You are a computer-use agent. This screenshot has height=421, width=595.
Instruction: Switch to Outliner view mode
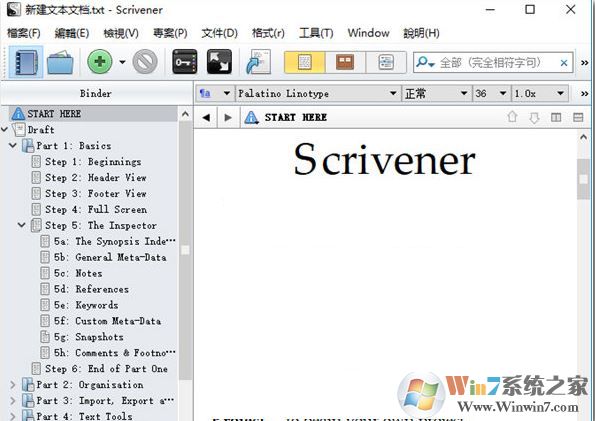click(x=386, y=62)
